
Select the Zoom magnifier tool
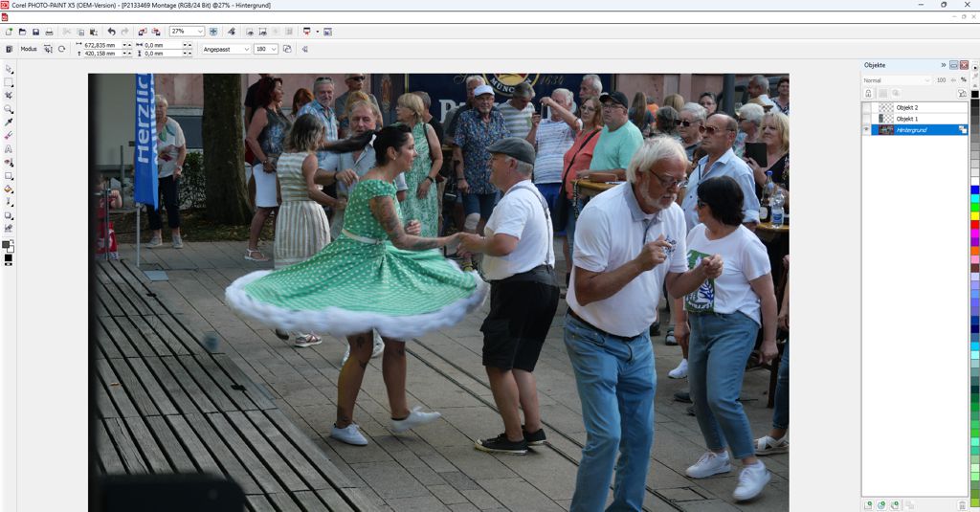point(9,109)
